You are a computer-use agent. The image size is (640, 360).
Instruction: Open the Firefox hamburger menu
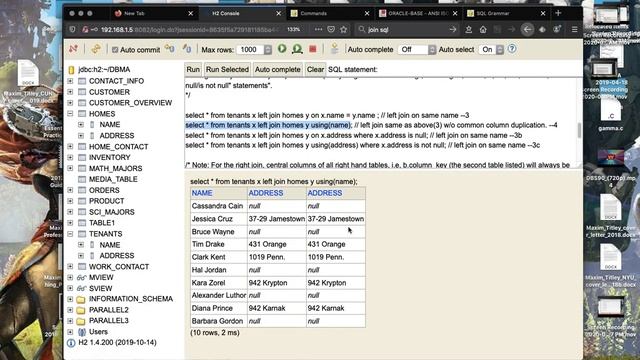point(574,29)
